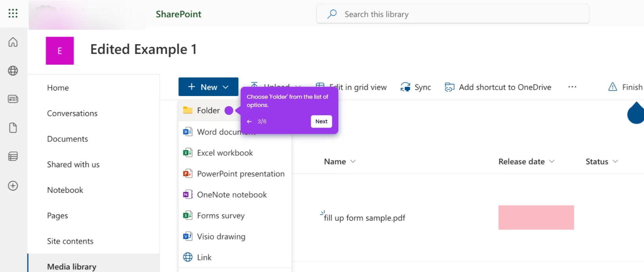
Task: Click the Word document icon
Action: click(188, 132)
